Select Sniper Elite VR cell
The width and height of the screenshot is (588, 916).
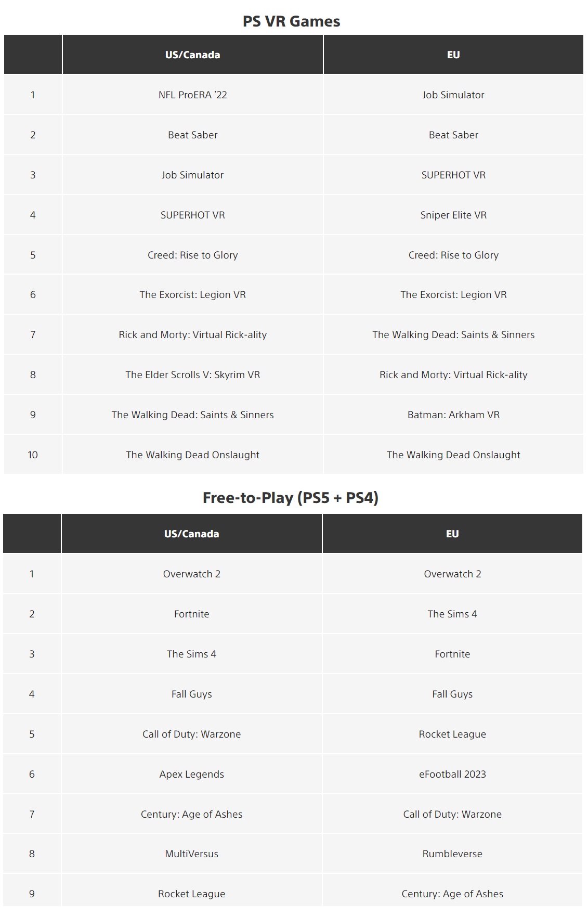pyautogui.click(x=453, y=215)
